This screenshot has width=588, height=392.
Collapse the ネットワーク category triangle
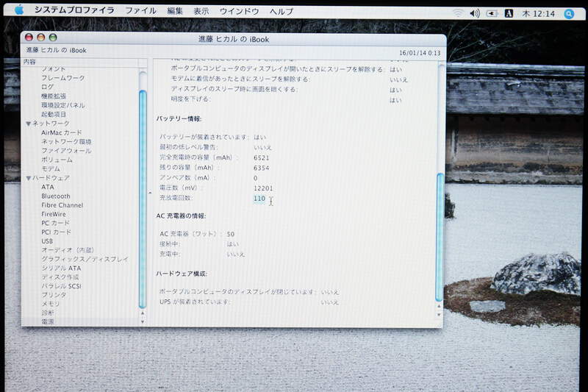(x=28, y=124)
